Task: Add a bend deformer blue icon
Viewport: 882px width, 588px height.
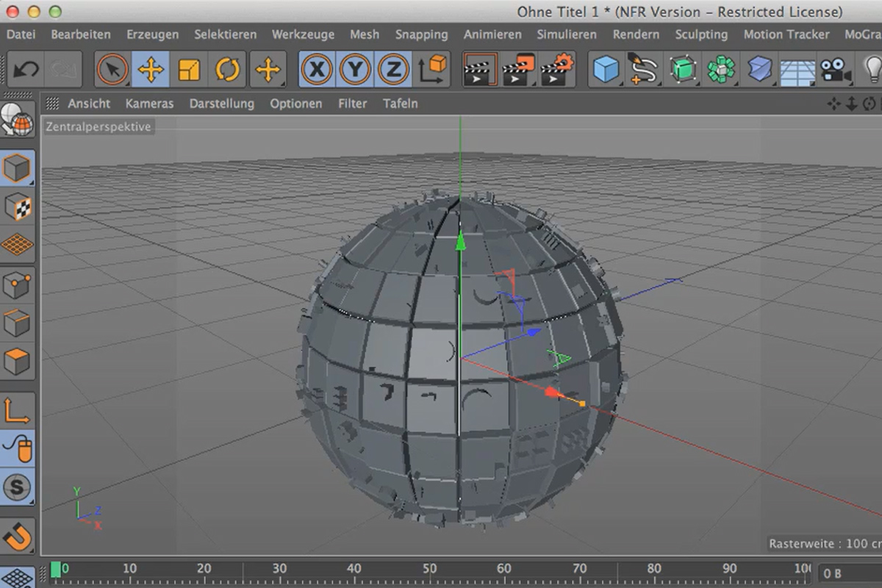Action: tap(760, 70)
